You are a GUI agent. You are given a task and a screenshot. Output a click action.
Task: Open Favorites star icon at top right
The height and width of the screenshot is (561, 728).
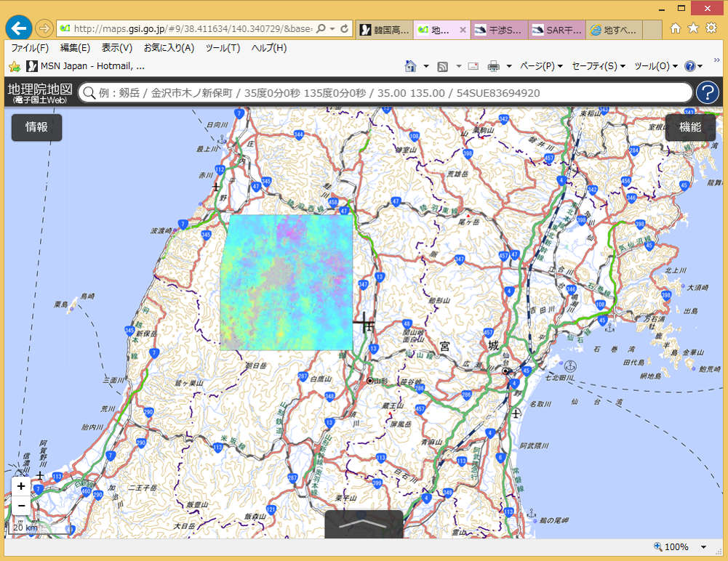pos(693,28)
